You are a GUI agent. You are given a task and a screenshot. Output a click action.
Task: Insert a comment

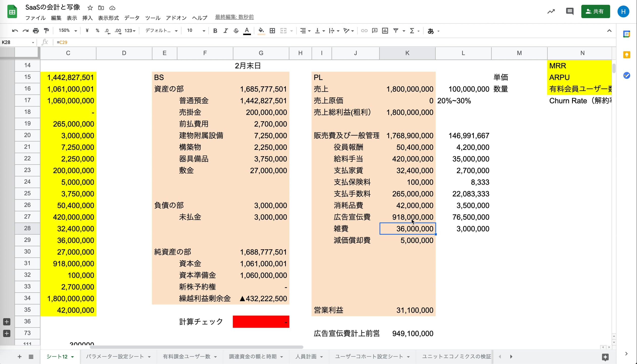(x=374, y=31)
